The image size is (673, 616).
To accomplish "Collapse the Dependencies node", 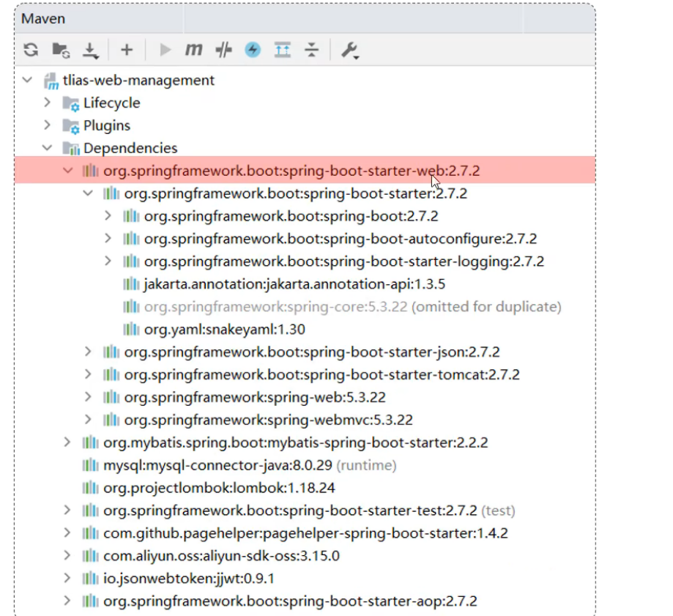I will pos(47,148).
